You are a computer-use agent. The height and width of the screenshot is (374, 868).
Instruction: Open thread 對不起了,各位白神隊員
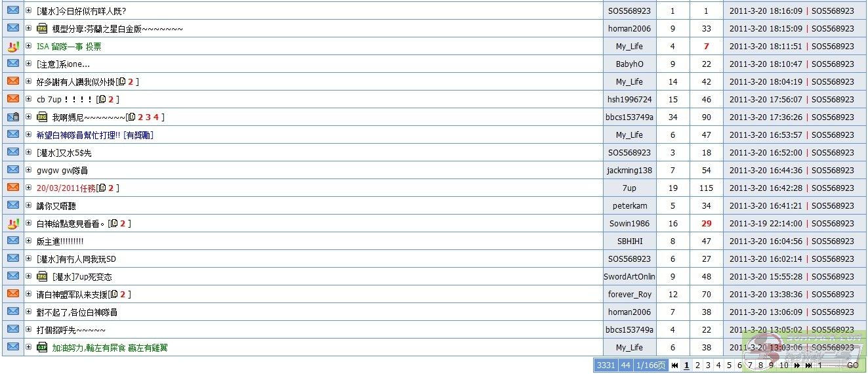click(77, 312)
